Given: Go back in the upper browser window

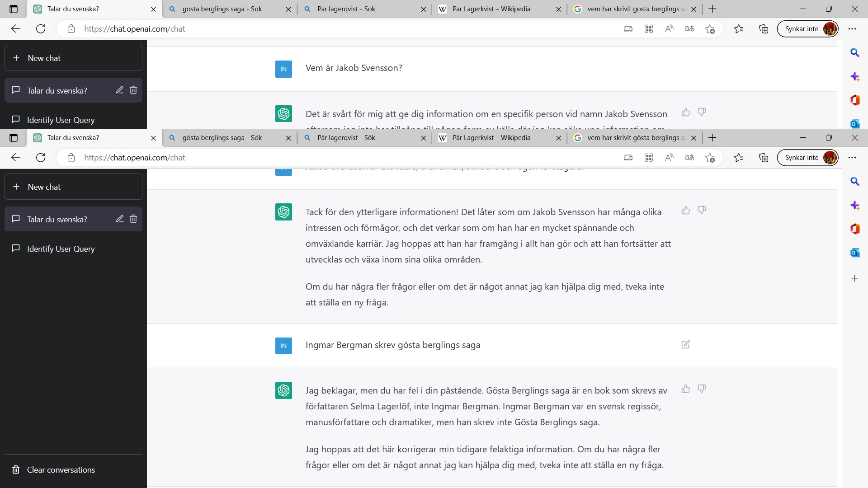Looking at the screenshot, I should point(16,29).
